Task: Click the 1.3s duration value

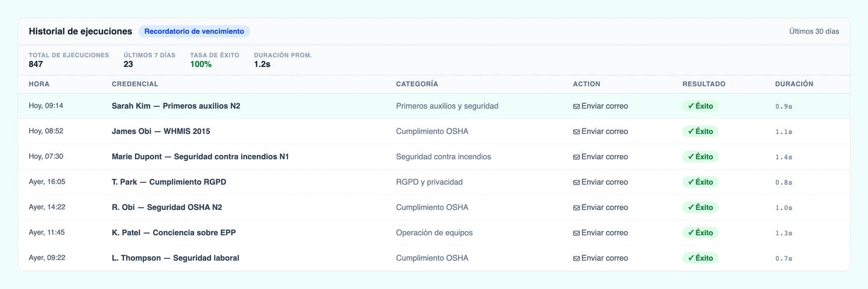Action: [x=784, y=233]
